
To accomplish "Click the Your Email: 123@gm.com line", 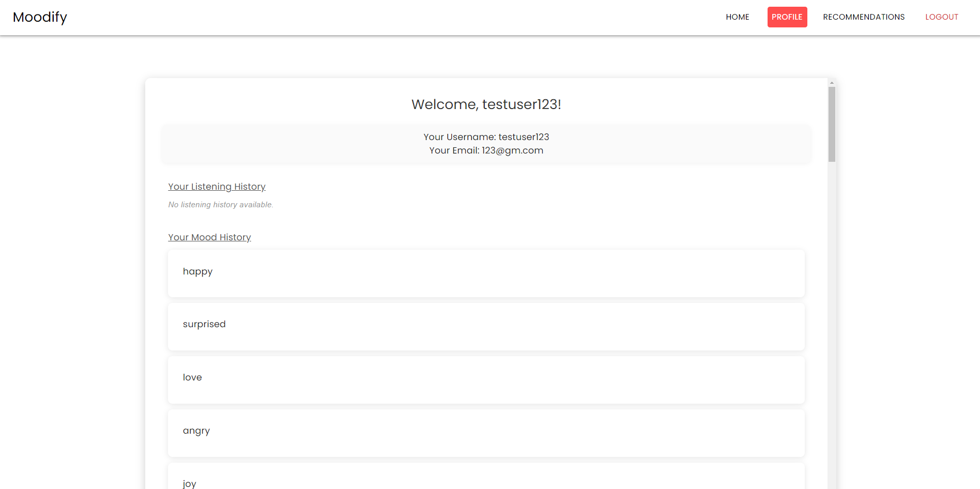I will [486, 150].
